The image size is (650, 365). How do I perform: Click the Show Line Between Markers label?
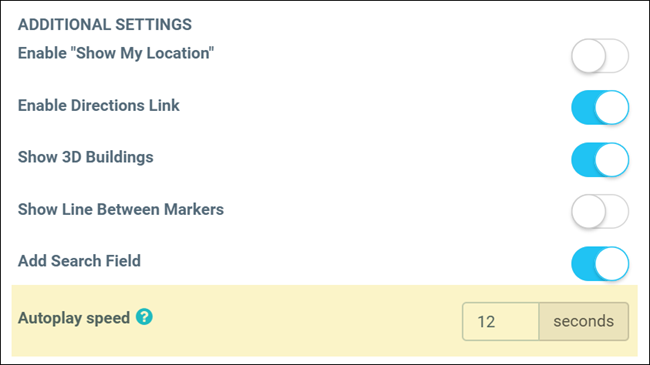(121, 209)
